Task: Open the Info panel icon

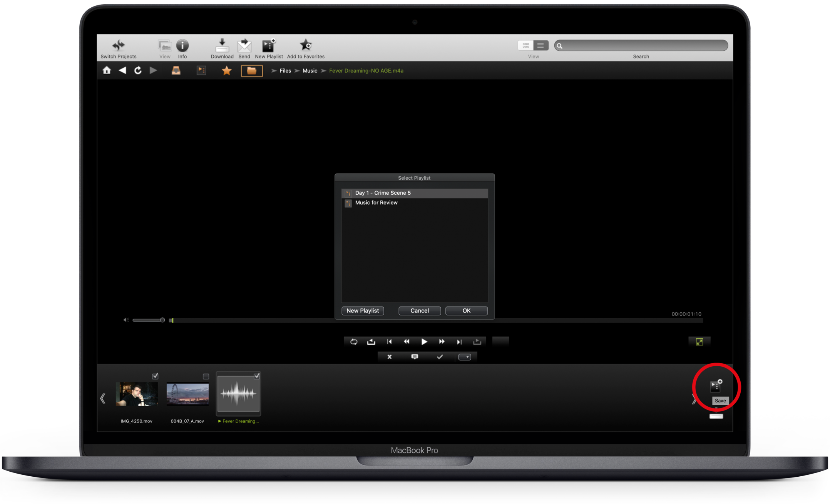Action: pyautogui.click(x=182, y=46)
